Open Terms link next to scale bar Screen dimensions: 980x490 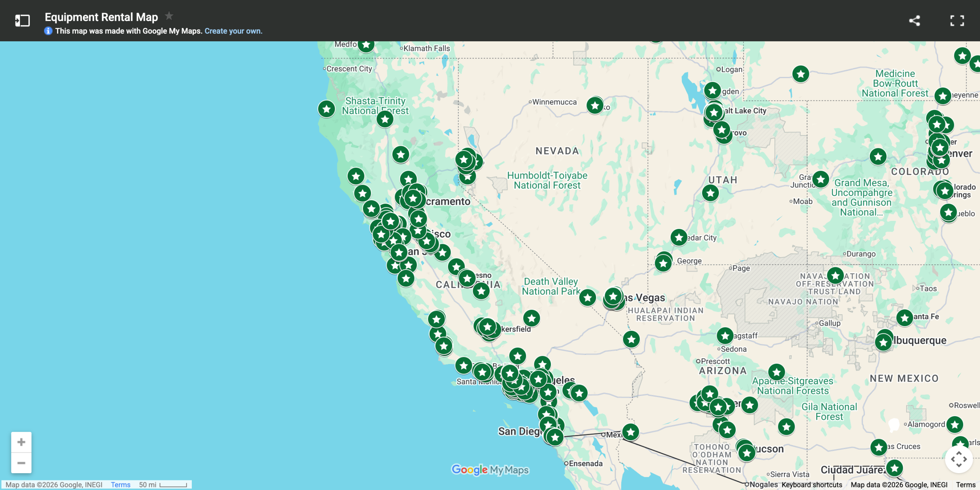[121, 485]
